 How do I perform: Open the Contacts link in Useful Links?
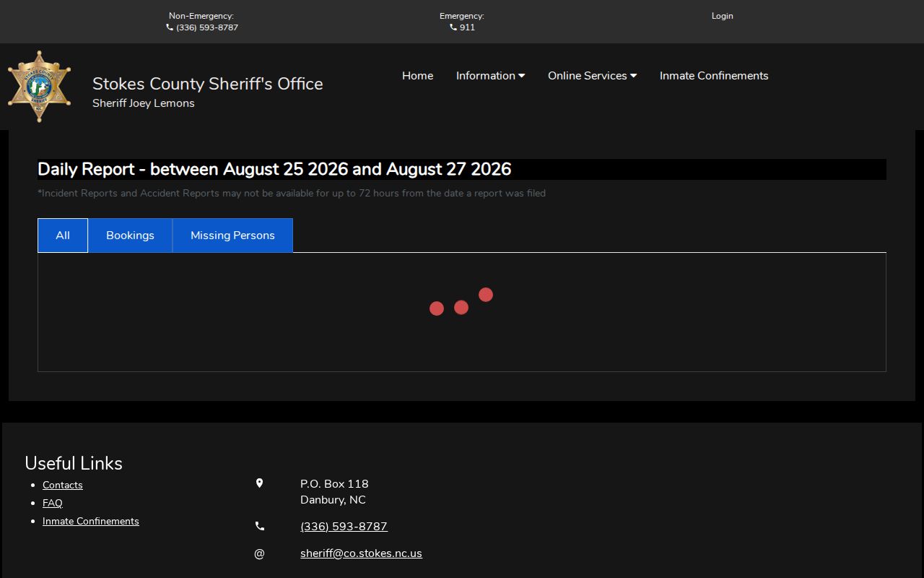coord(63,485)
